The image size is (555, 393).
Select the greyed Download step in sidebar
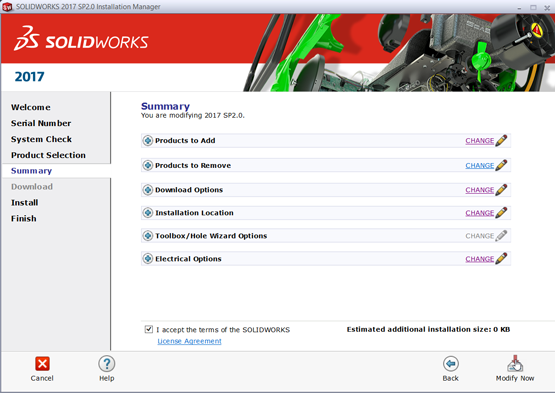pos(32,187)
